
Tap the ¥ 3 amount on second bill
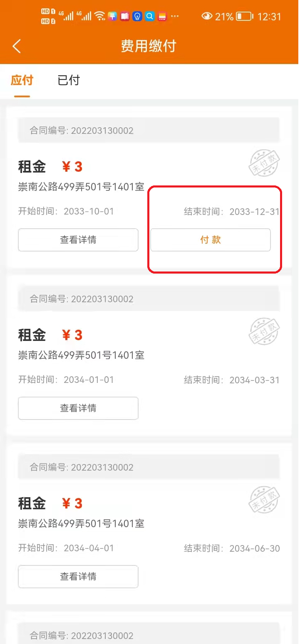(72, 335)
